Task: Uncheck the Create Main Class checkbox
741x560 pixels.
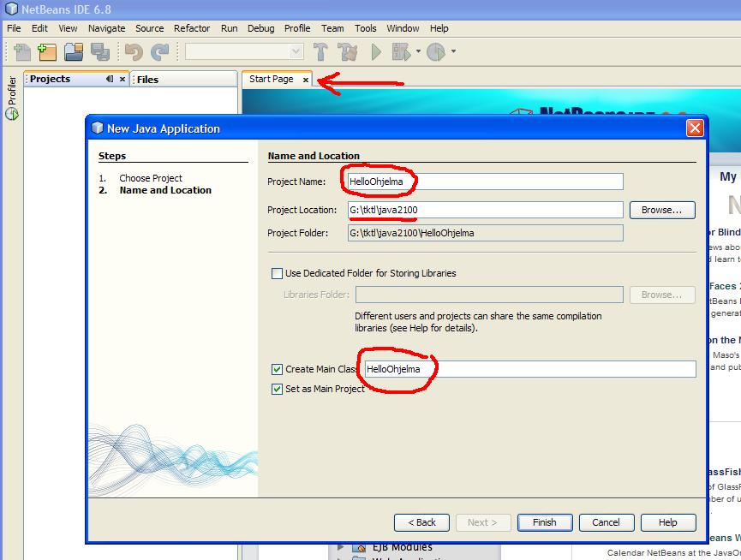Action: [277, 369]
